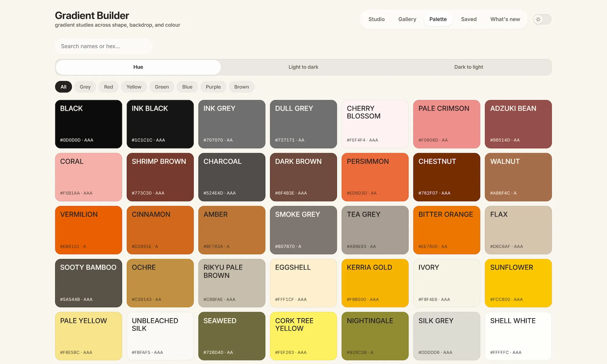The width and height of the screenshot is (607, 364).
Task: Open the What's new tab
Action: tap(505, 19)
